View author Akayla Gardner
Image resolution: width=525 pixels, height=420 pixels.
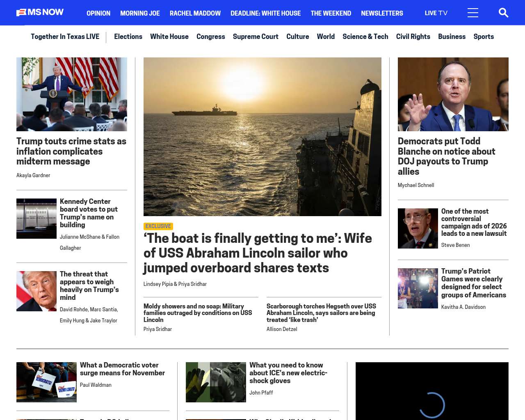point(33,176)
